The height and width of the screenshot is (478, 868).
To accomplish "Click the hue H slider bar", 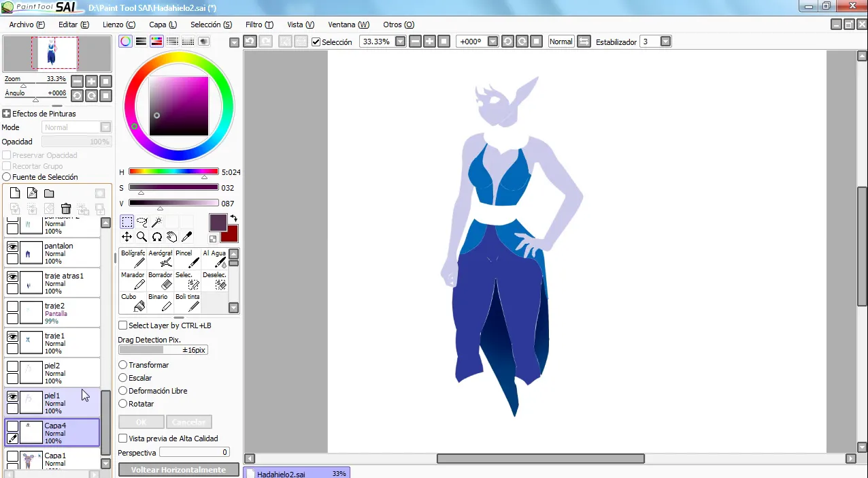I will [173, 172].
